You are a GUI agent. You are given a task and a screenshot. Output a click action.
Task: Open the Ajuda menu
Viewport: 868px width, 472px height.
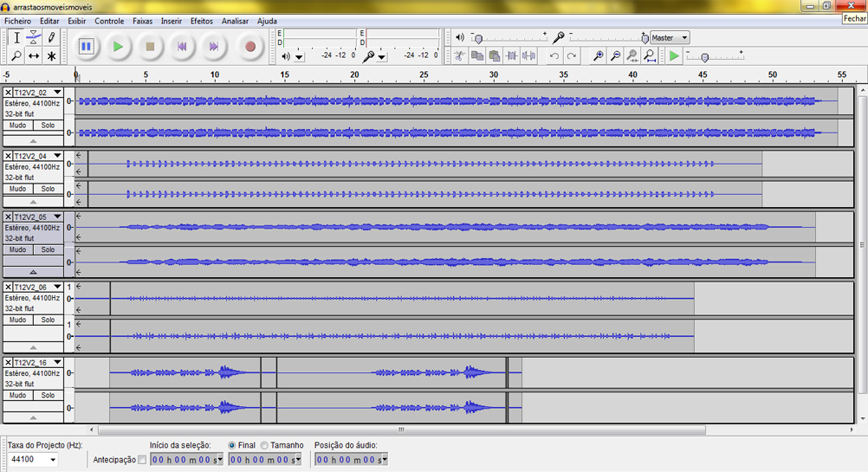tap(267, 21)
